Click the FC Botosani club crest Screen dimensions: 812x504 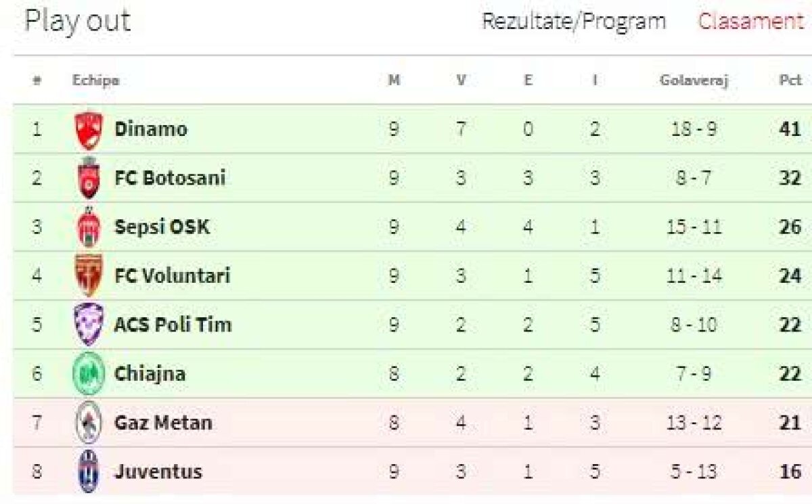89,178
